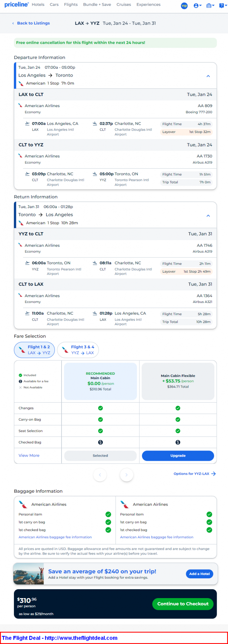
Task: Click American Airlines logo in YYZ to CLT segment
Action: (20, 245)
